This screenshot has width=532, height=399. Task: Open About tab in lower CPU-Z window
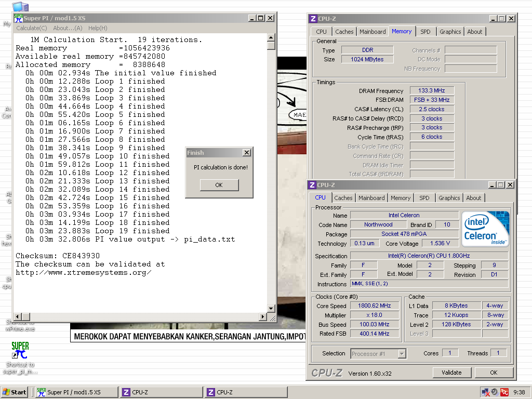(x=473, y=198)
